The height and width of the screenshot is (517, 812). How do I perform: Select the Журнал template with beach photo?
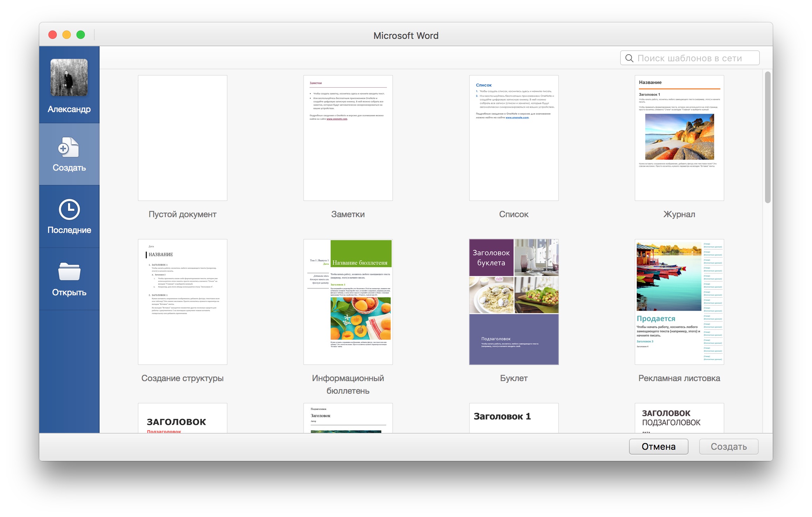(x=679, y=138)
